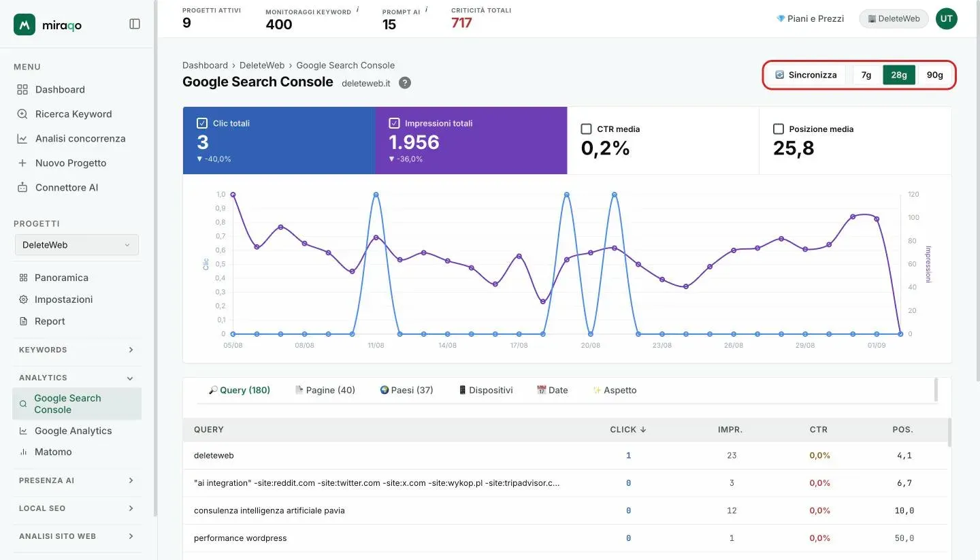Viewport: 980px width, 560px height.
Task: Go to Dashboard breadcrumb link
Action: tap(205, 65)
